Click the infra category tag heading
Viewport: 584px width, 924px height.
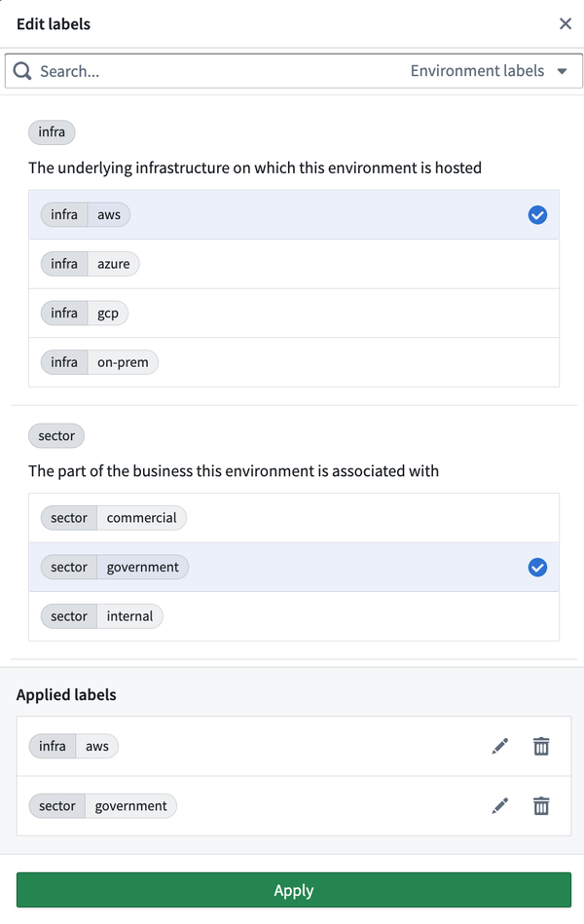pos(52,132)
